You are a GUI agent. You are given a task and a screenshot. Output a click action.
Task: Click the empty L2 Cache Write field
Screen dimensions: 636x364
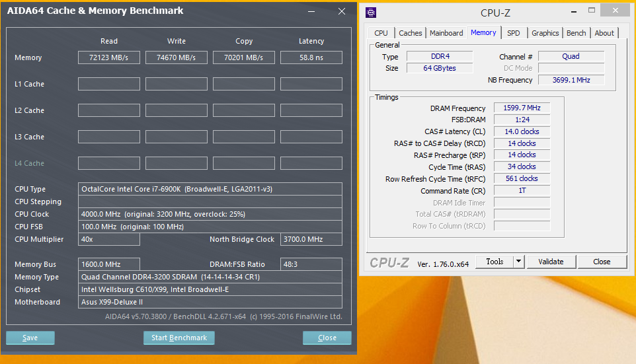click(176, 110)
